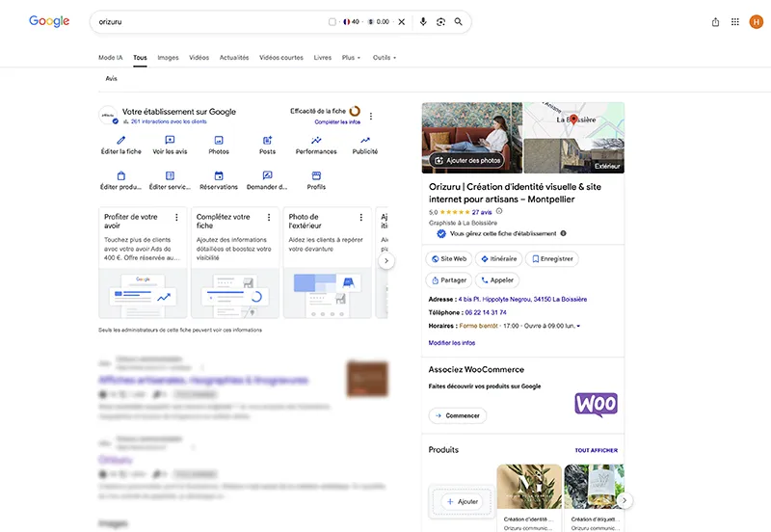
Task: Click Ajouter des photos button
Action: click(466, 160)
